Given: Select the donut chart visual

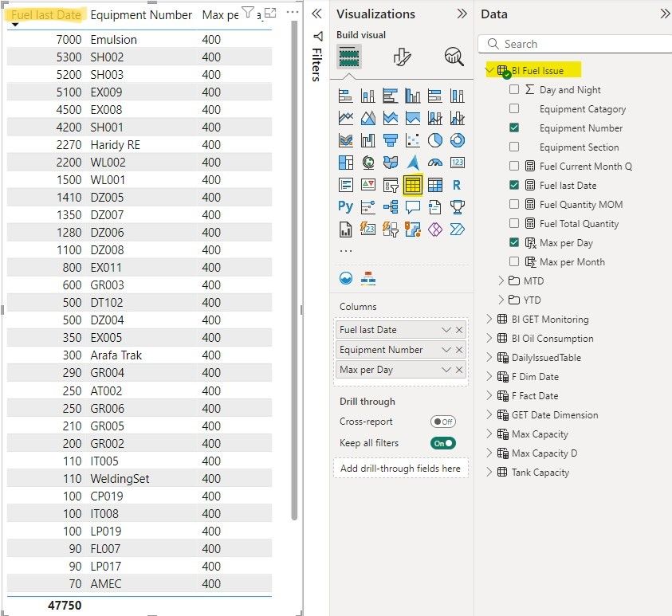Looking at the screenshot, I should click(457, 140).
